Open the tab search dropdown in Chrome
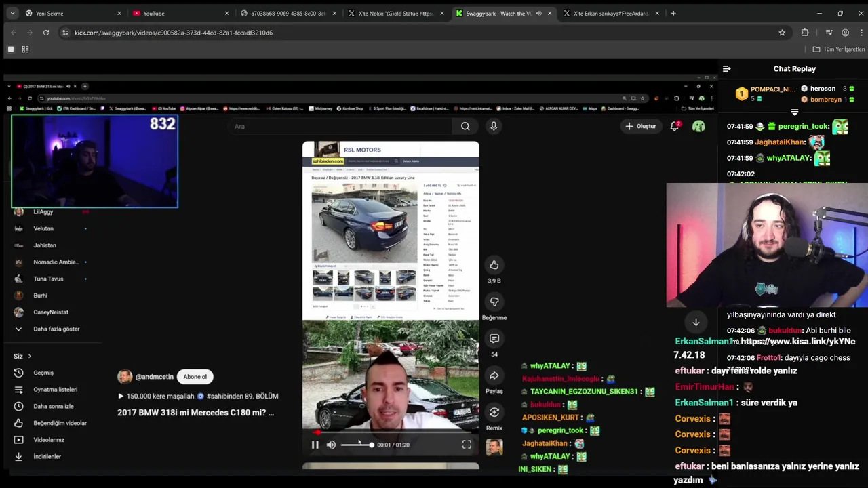The image size is (868, 488). (x=12, y=13)
